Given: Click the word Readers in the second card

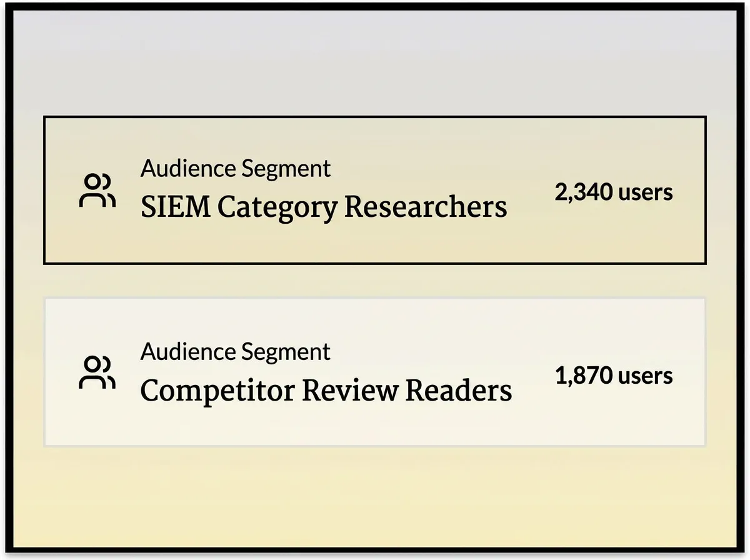Looking at the screenshot, I should (x=459, y=391).
